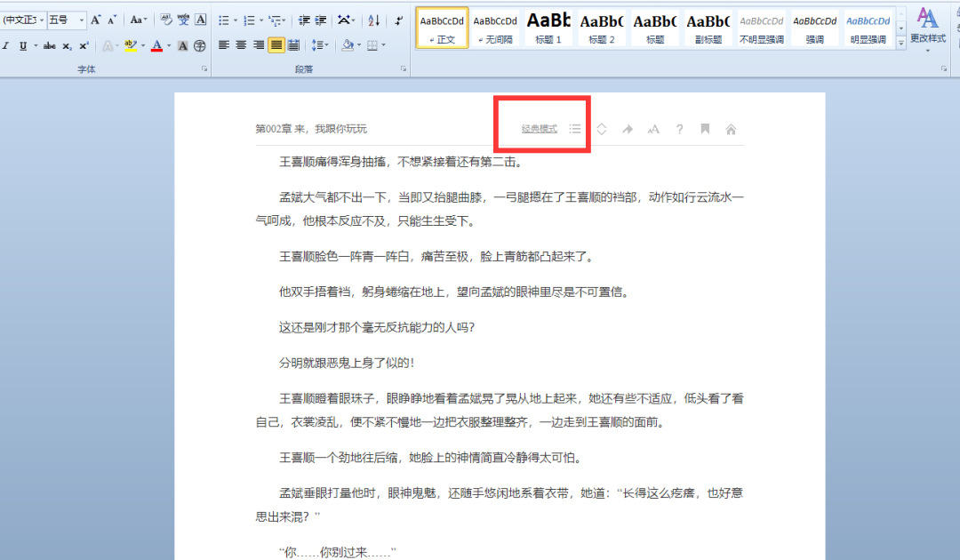Select the pinyin guide (拼音指南) icon
960x560 pixels.
tap(185, 20)
